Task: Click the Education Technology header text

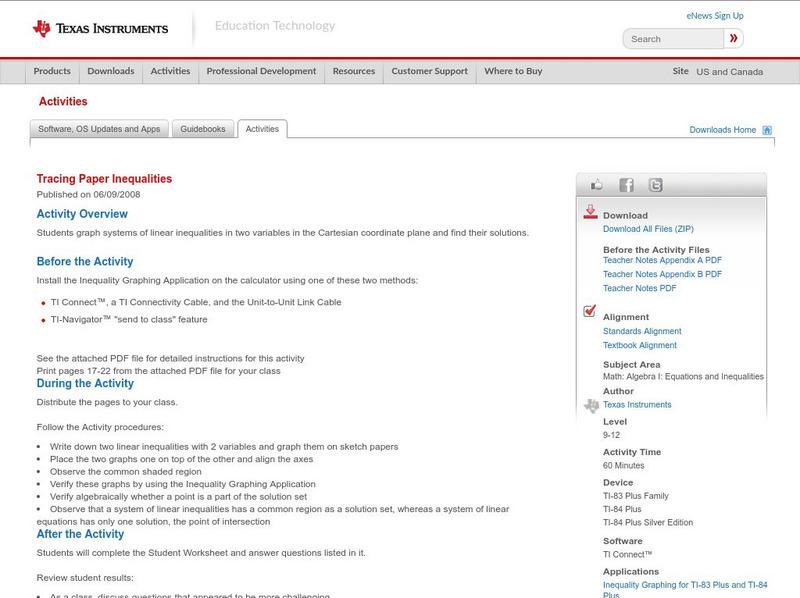Action: [275, 26]
